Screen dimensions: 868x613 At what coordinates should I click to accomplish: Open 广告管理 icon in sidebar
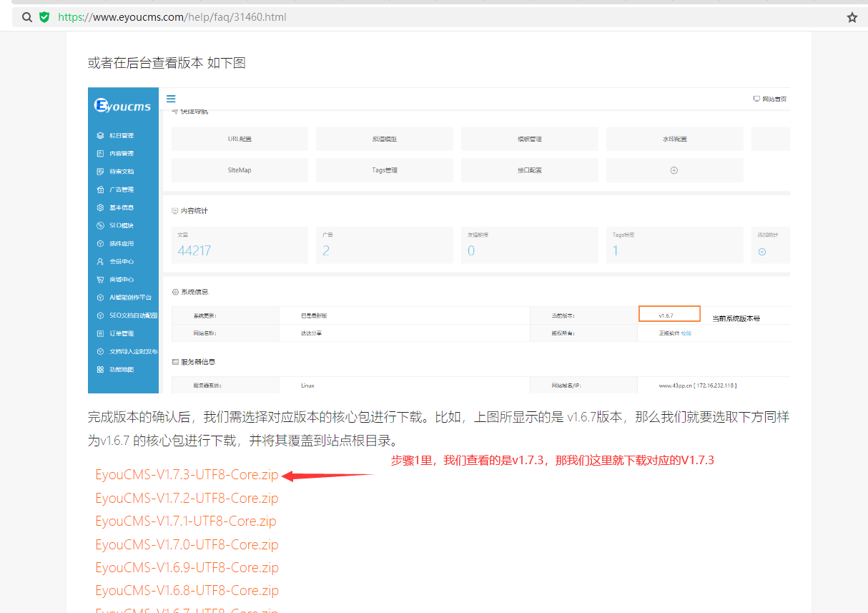pos(101,190)
